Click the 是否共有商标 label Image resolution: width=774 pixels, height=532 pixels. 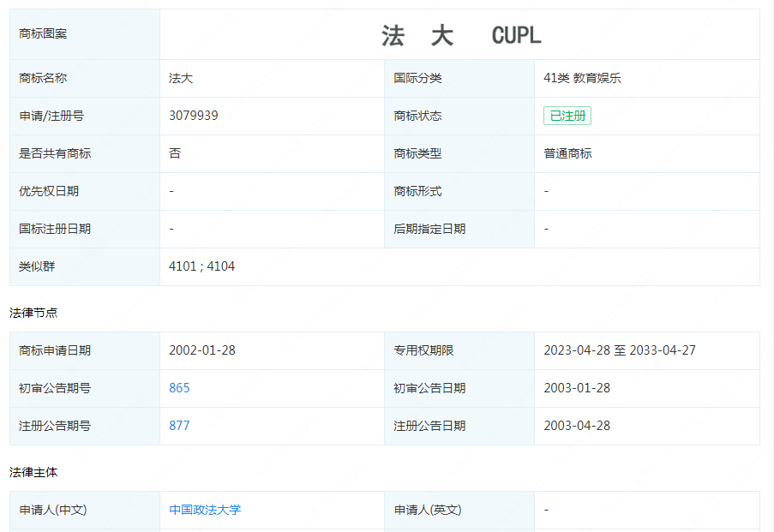pyautogui.click(x=55, y=153)
